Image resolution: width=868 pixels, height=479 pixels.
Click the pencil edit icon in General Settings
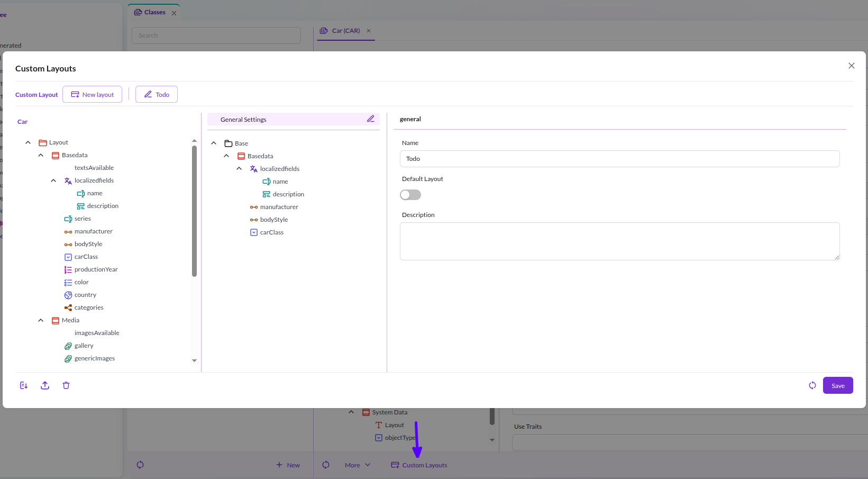point(371,119)
